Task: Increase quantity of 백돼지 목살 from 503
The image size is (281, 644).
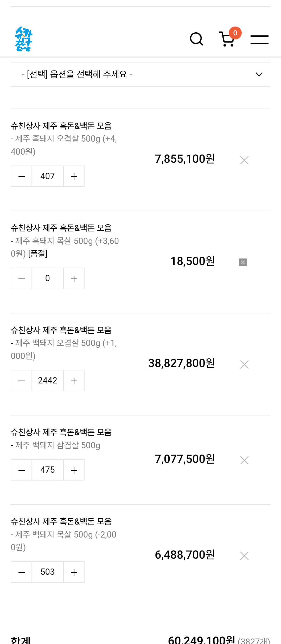Action: pos(74,572)
